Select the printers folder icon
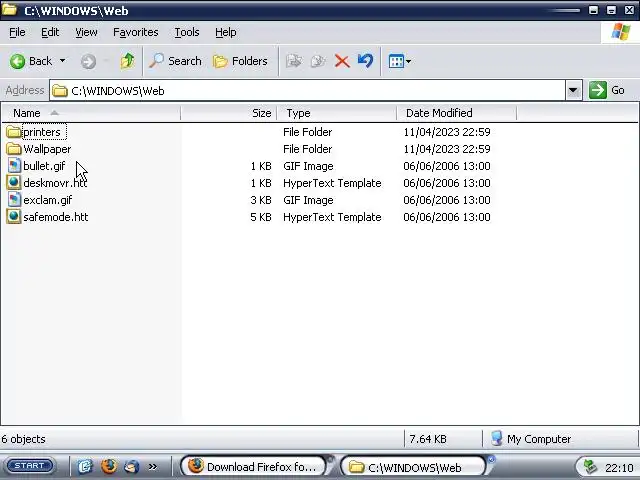Image resolution: width=640 pixels, height=480 pixels. coord(13,132)
